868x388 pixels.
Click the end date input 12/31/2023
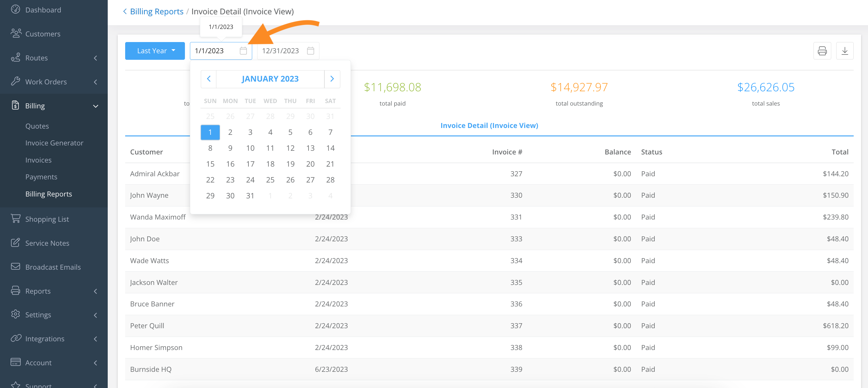pyautogui.click(x=288, y=51)
